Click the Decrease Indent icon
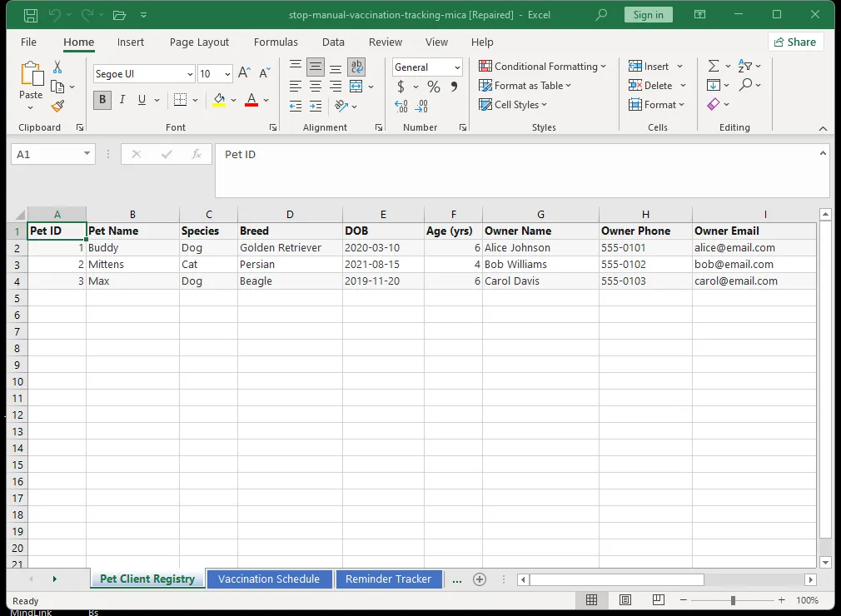841x616 pixels. click(x=296, y=107)
